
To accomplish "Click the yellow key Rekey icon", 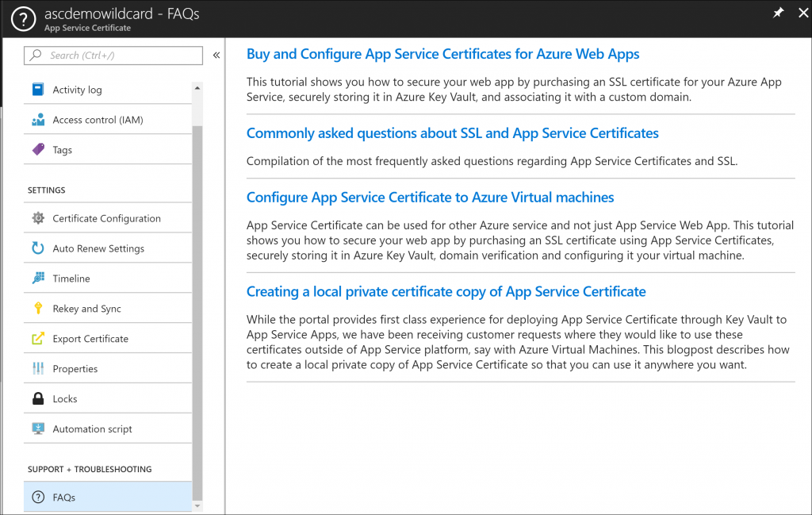I will click(x=38, y=309).
